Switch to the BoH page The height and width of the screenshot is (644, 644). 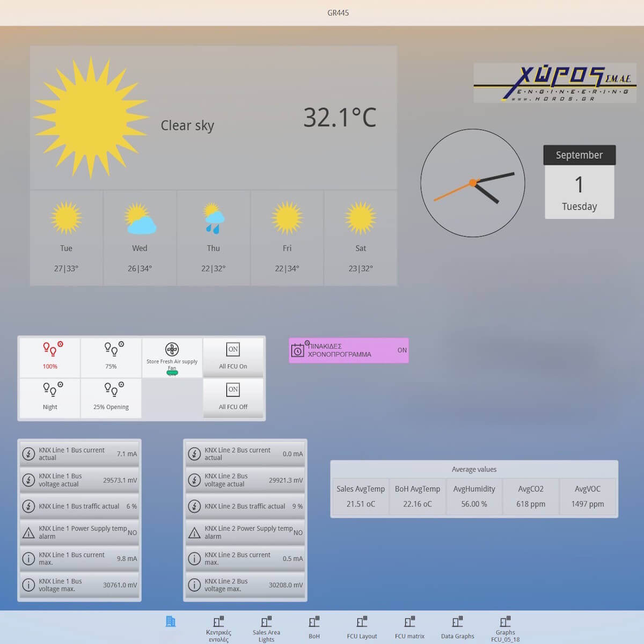coord(314,628)
